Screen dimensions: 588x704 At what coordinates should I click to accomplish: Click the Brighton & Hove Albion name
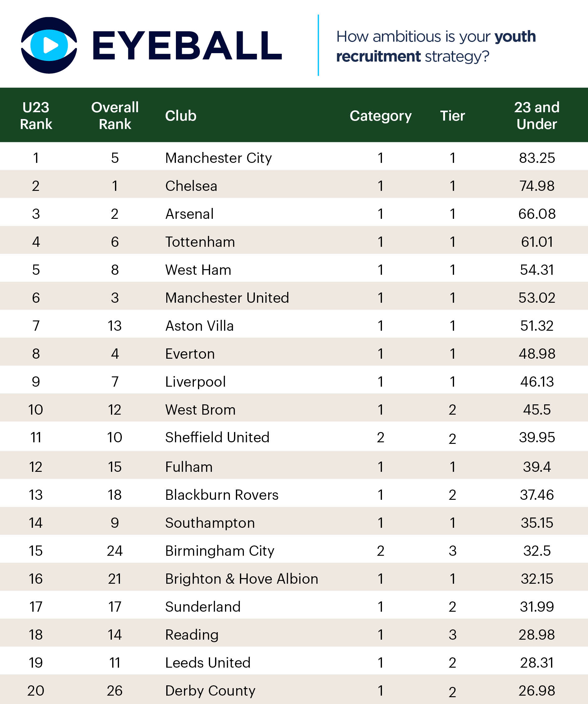[x=241, y=579]
